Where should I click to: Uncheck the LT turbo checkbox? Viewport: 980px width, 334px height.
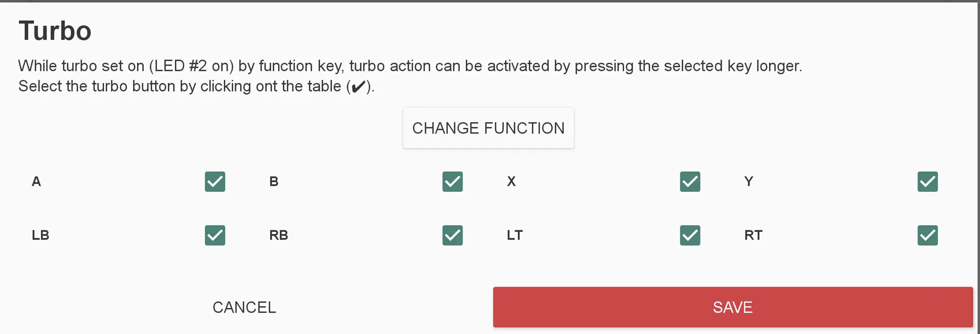690,235
